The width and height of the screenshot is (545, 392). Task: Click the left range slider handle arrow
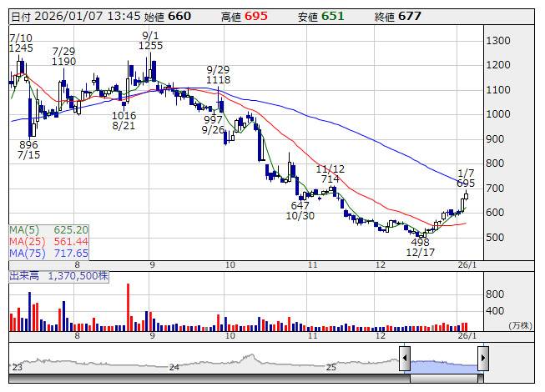tap(405, 358)
